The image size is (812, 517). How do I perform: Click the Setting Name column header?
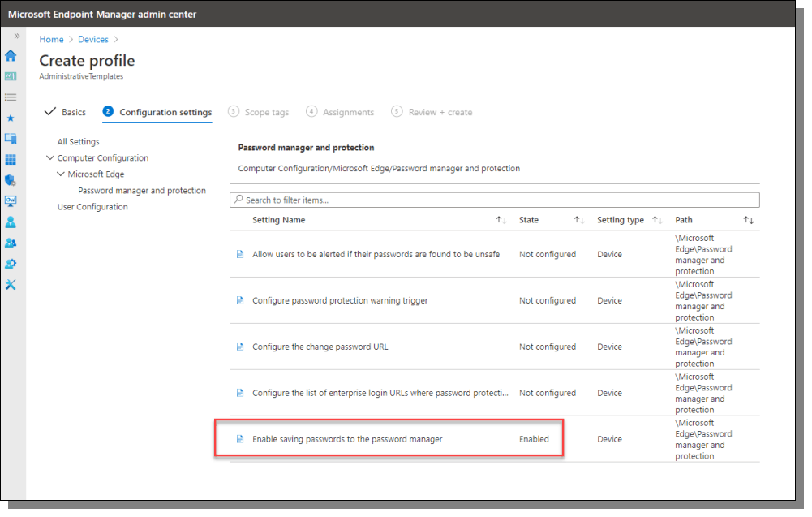pos(278,220)
